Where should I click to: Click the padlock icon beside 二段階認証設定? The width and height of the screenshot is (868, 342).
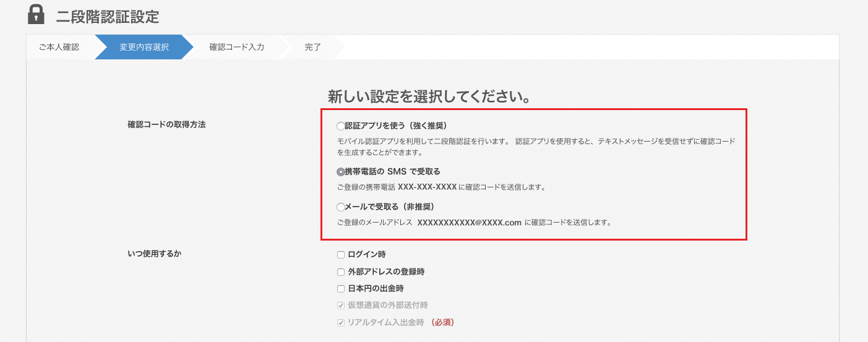37,14
